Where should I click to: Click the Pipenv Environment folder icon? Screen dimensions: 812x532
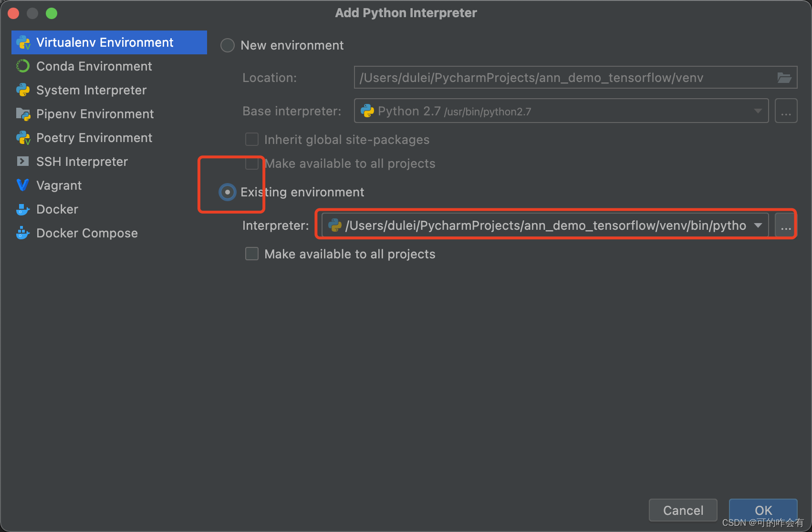[23, 114]
